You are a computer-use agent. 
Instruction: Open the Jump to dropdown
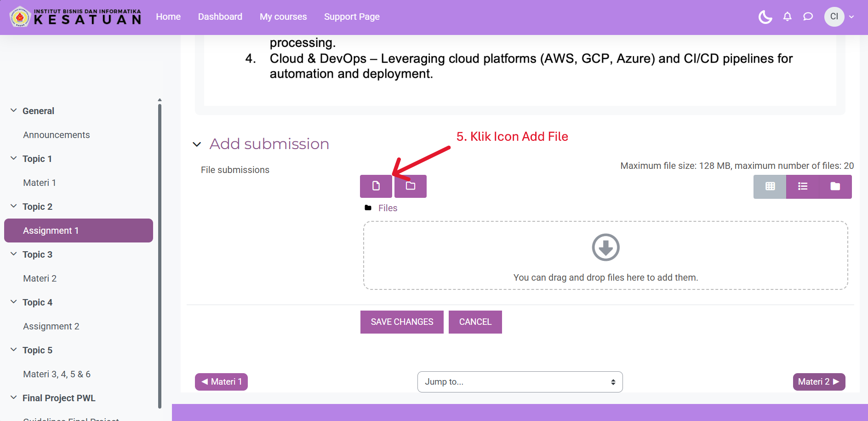tap(520, 382)
